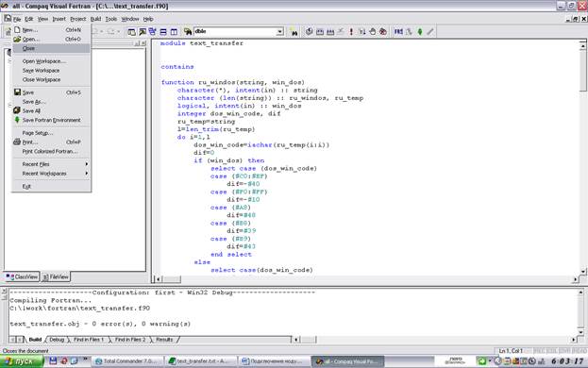Select the Find in Files 2 tab
Image resolution: width=588 pixels, height=368 pixels.
130,340
